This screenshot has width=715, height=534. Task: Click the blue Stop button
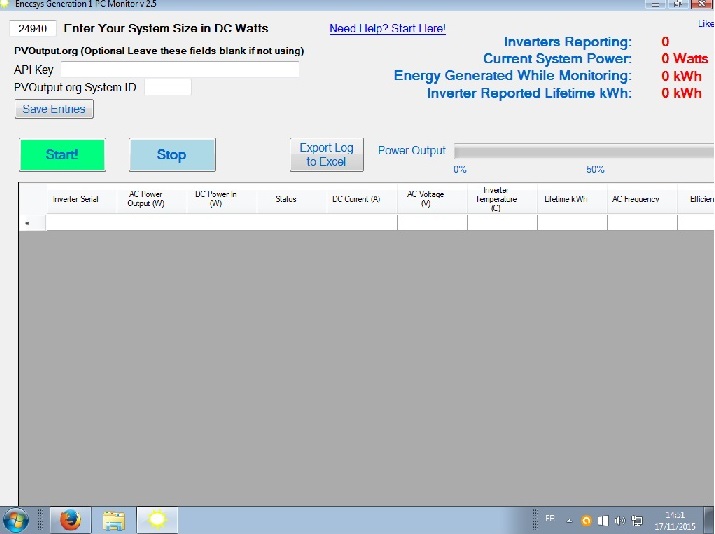172,155
